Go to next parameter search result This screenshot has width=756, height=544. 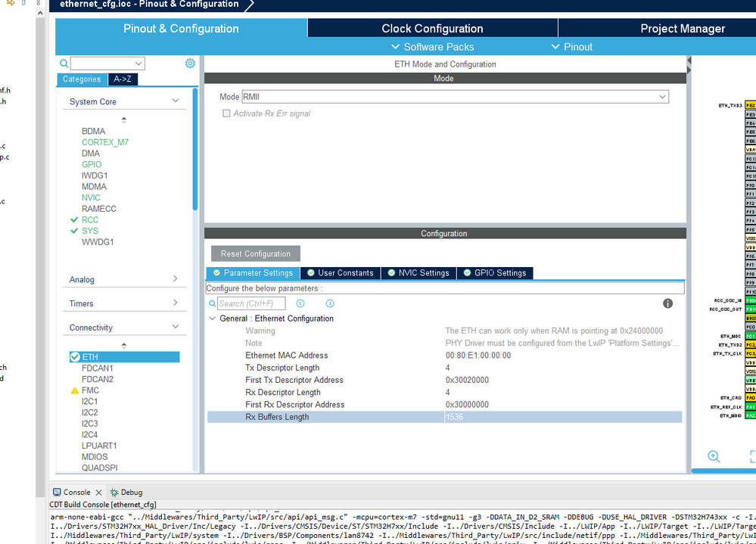330,303
